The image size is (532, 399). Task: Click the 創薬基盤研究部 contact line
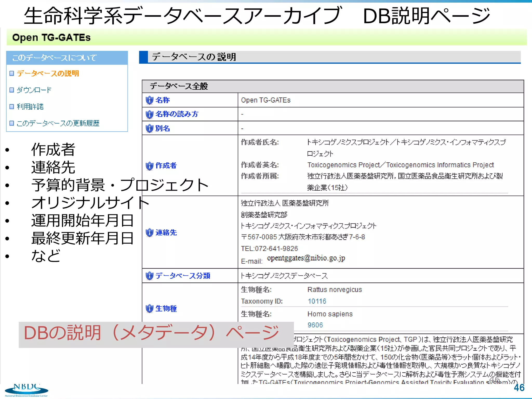click(264, 215)
